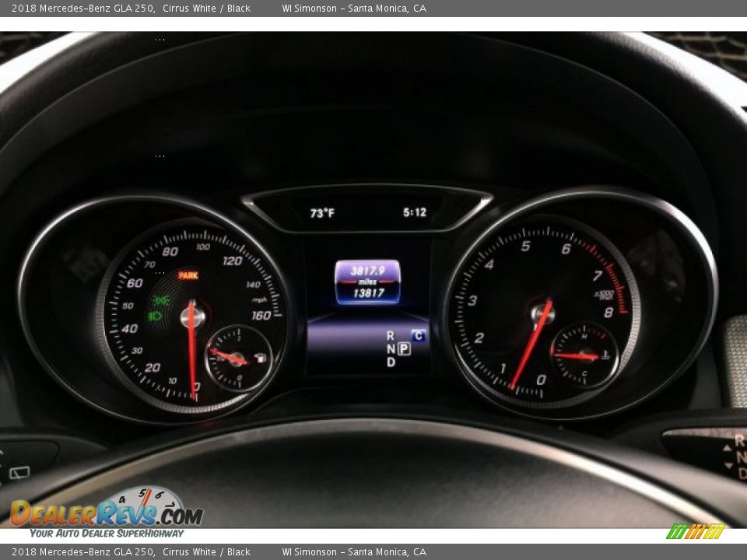This screenshot has height=560, width=747.
Task: Click the D gear letter in the center display
Action: click(x=390, y=362)
